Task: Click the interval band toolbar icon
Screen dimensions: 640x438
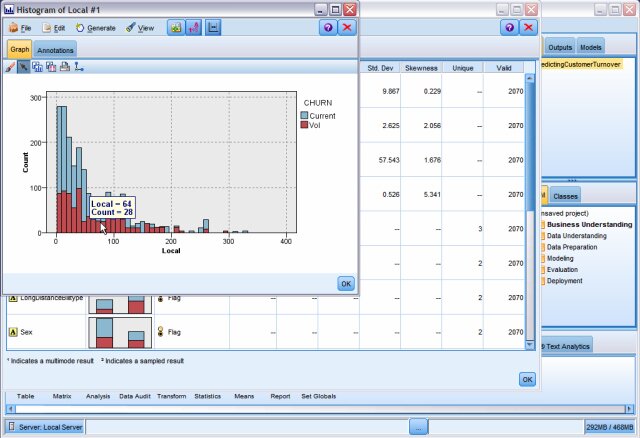Action: tap(213, 28)
